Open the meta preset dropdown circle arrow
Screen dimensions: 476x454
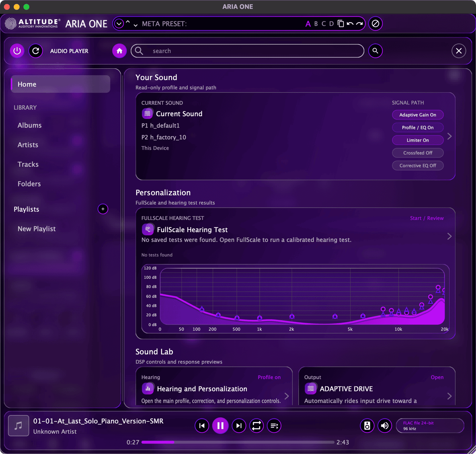(119, 24)
